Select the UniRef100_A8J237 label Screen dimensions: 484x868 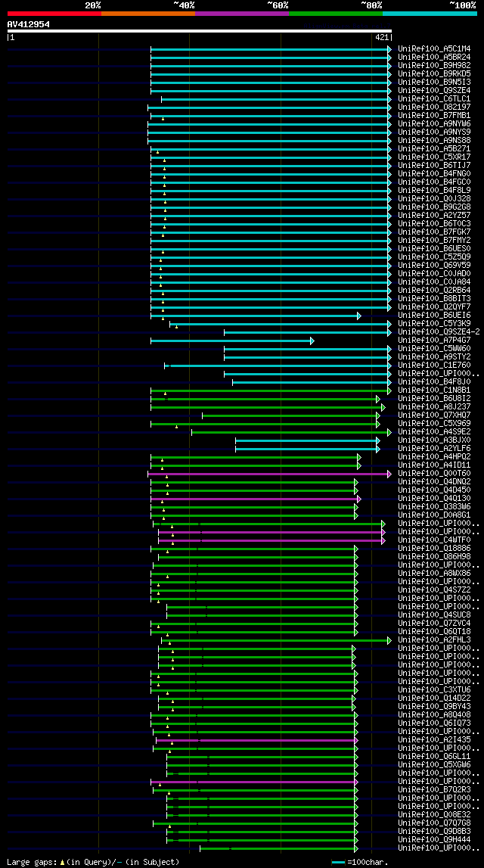[x=434, y=406]
